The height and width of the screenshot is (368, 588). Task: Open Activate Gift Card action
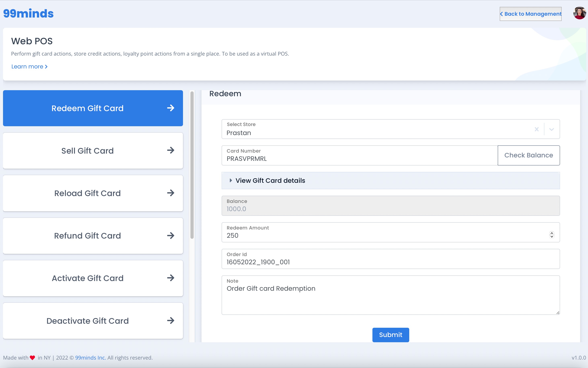point(93,278)
